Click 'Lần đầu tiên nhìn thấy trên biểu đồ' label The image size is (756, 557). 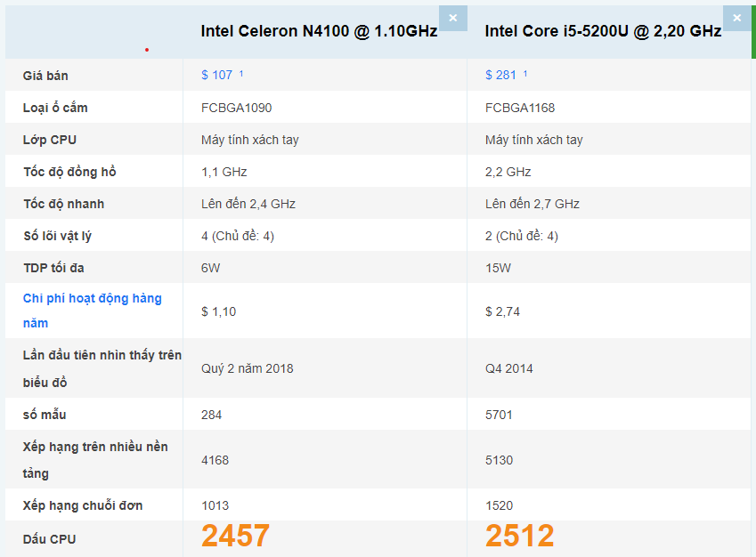pos(102,368)
